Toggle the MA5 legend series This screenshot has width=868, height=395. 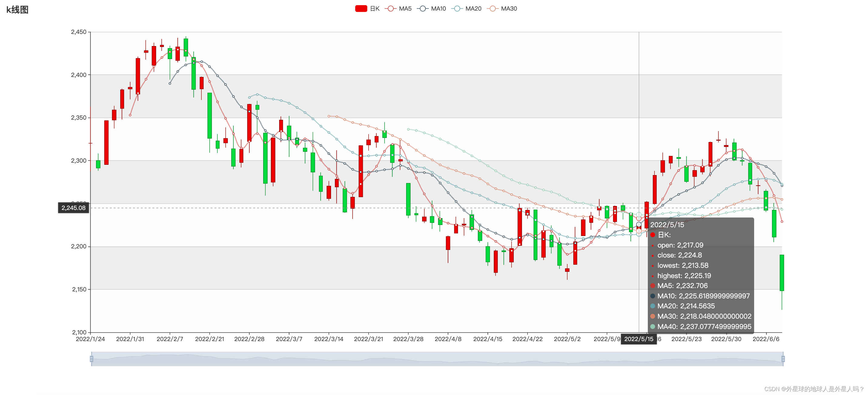(x=398, y=9)
